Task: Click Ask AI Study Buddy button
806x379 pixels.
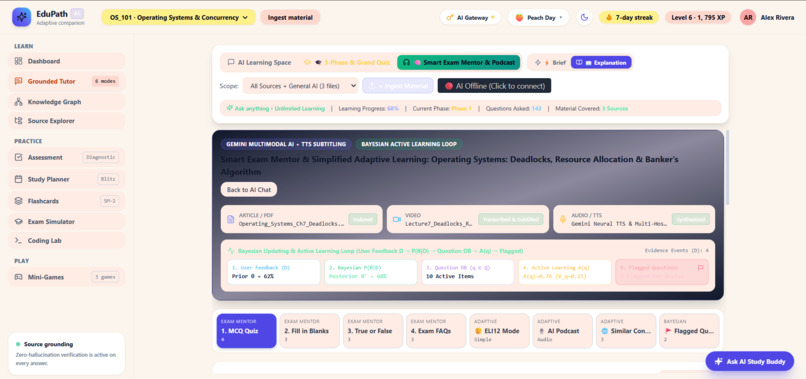Action: click(749, 362)
